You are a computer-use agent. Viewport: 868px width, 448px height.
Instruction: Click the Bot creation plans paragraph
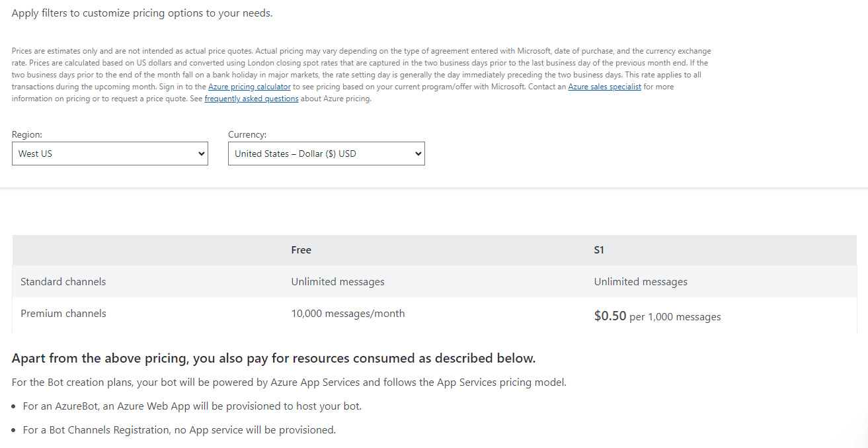(x=289, y=382)
